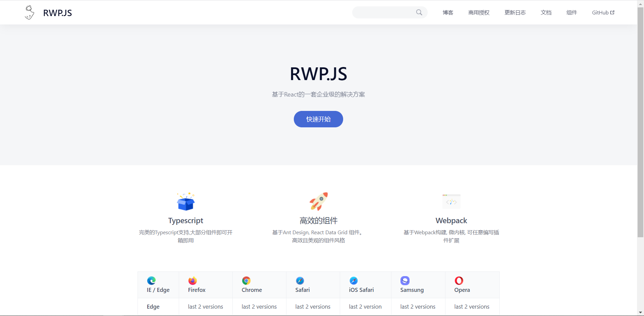This screenshot has width=644, height=316.
Task: Click the rocket icon above 高效的组件
Action: pyautogui.click(x=318, y=201)
